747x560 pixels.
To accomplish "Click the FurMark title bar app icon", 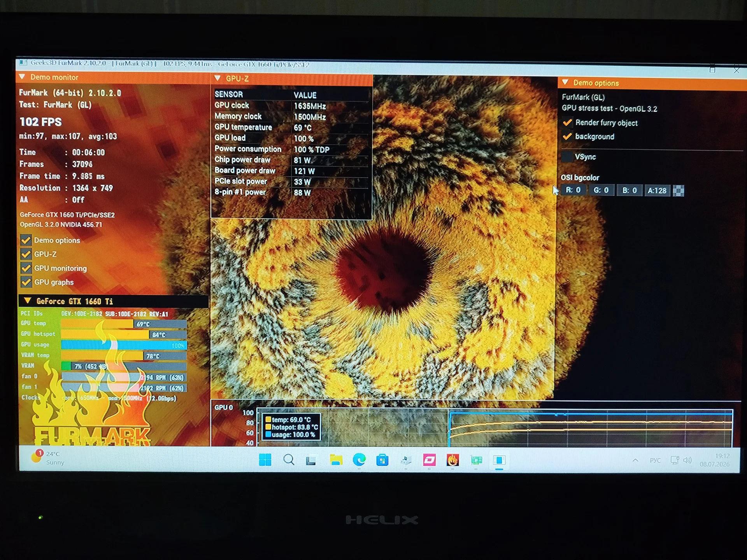I will click(x=23, y=63).
